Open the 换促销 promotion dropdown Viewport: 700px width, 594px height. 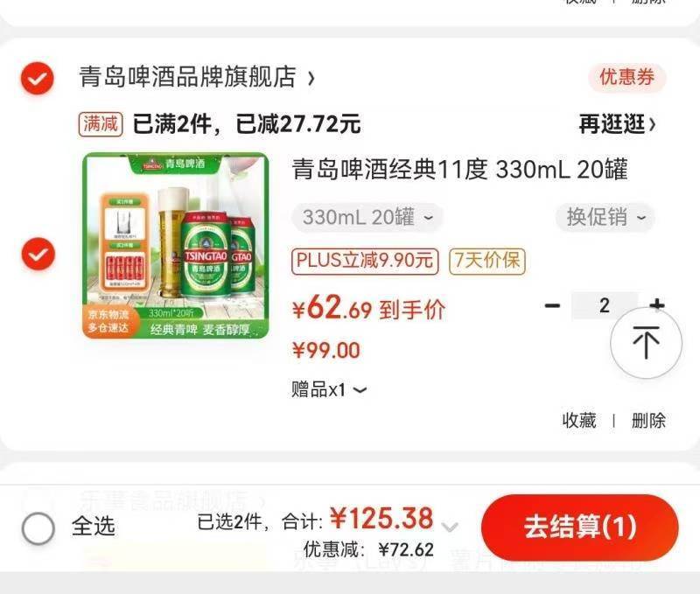point(605,218)
